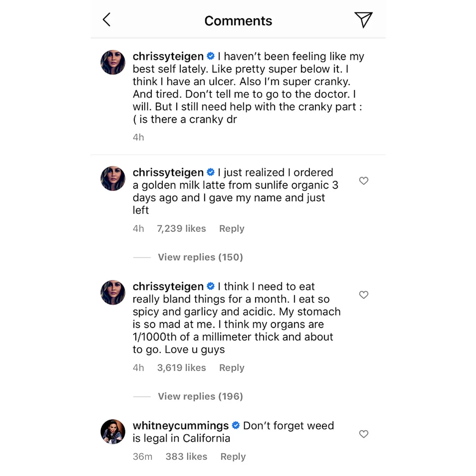Heart whitneycummings' weed comment
This screenshot has height=476, width=476.
click(364, 434)
